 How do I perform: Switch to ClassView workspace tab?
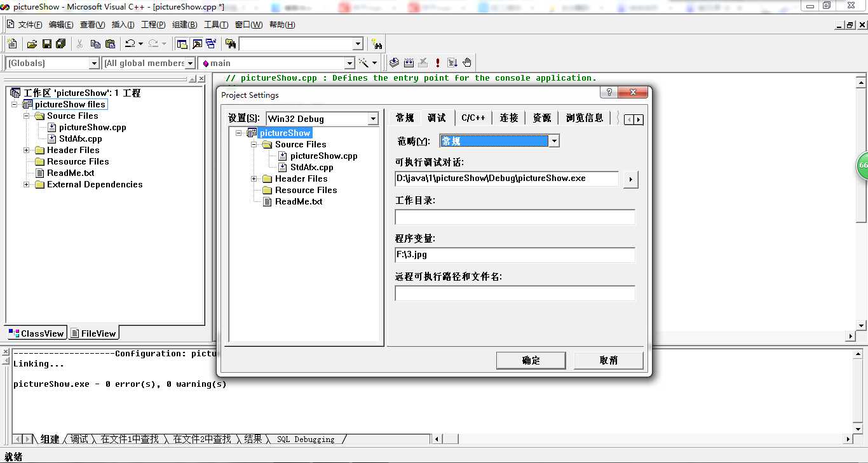pyautogui.click(x=36, y=333)
